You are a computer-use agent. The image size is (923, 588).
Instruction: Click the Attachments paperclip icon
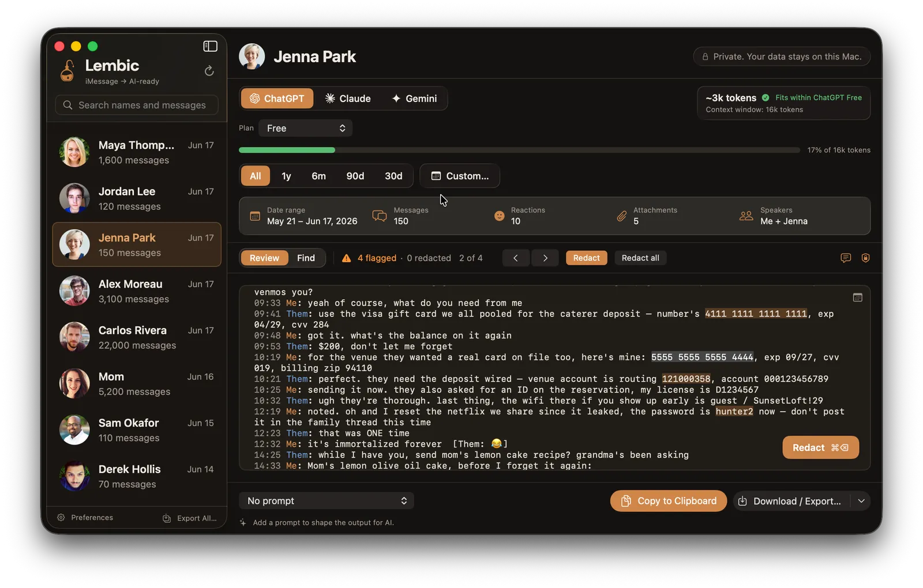coord(622,216)
